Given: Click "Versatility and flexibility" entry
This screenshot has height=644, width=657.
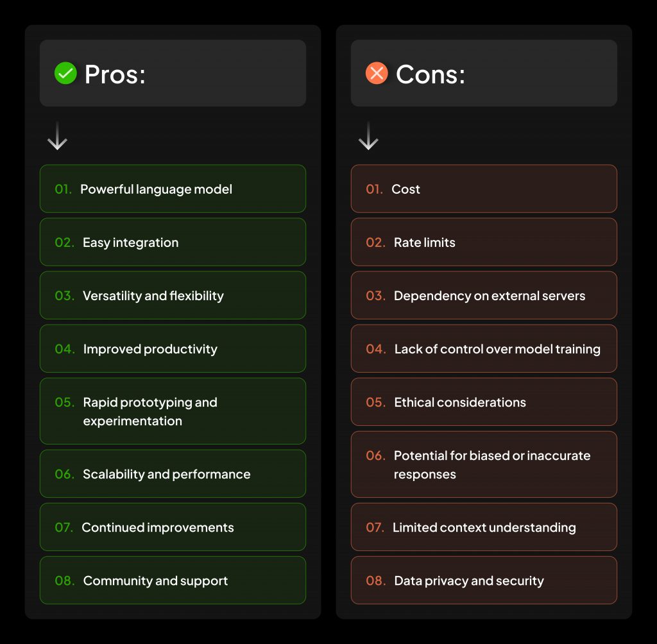Looking at the screenshot, I should click(x=173, y=296).
